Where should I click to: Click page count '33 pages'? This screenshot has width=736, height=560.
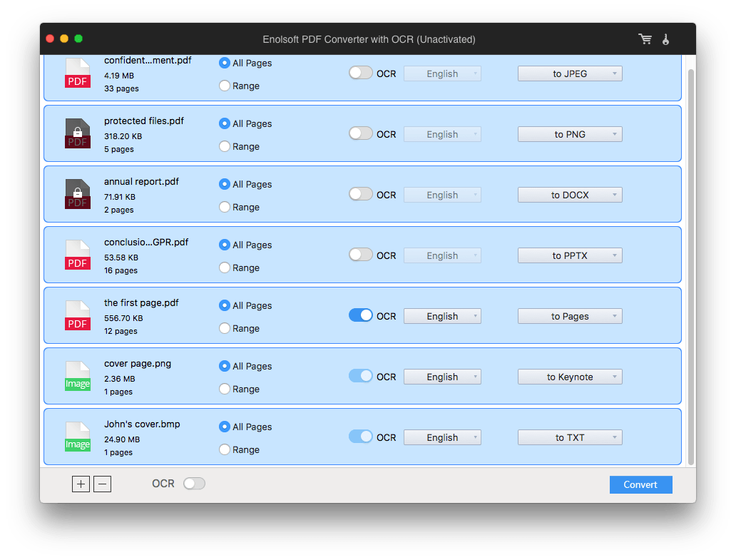pos(121,88)
